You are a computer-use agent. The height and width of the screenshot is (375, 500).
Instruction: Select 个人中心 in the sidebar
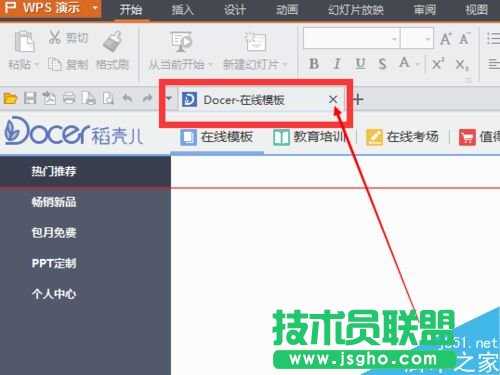pos(85,294)
